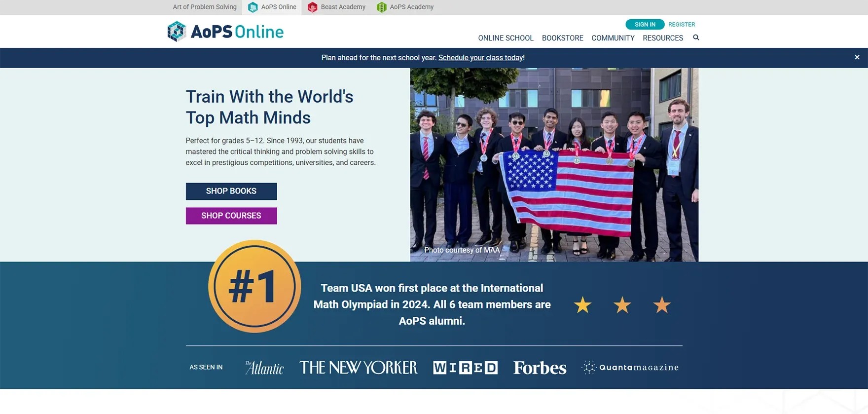Image resolution: width=868 pixels, height=414 pixels.
Task: Click the 'Team USA won first place' text
Action: 432,304
